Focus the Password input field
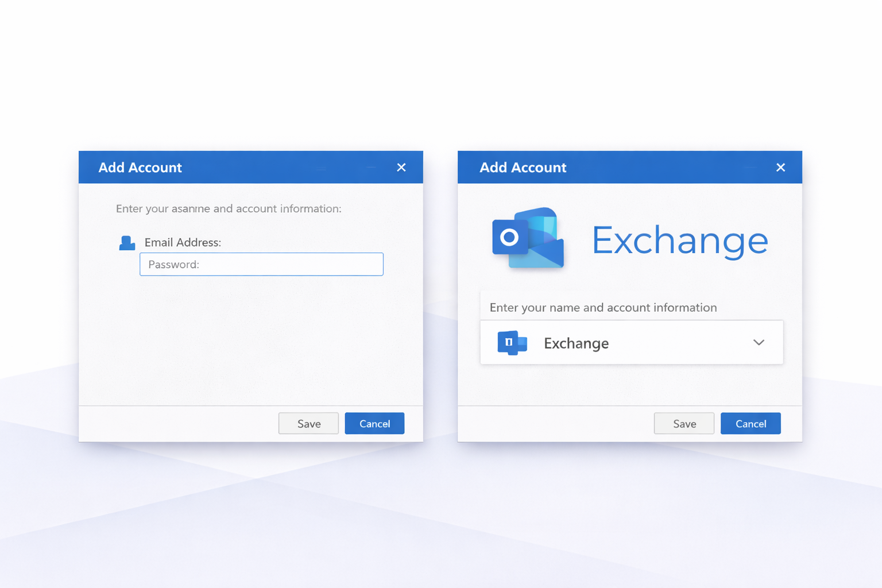 (x=261, y=264)
